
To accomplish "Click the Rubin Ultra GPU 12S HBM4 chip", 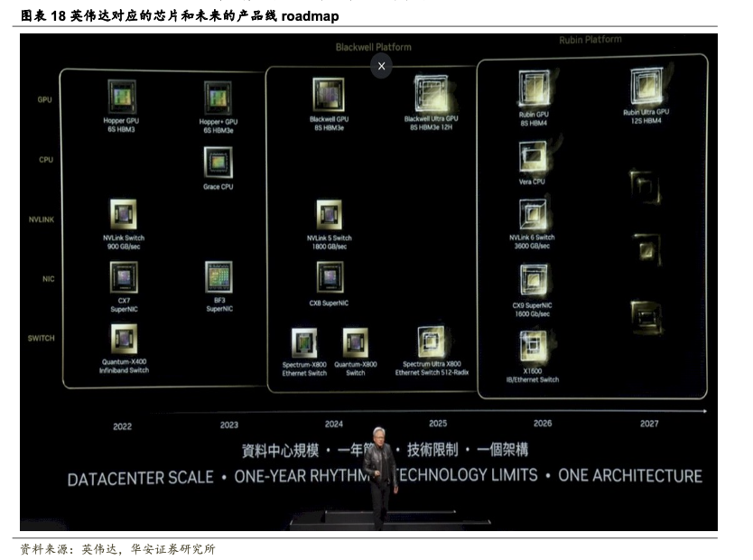I will 646,86.
